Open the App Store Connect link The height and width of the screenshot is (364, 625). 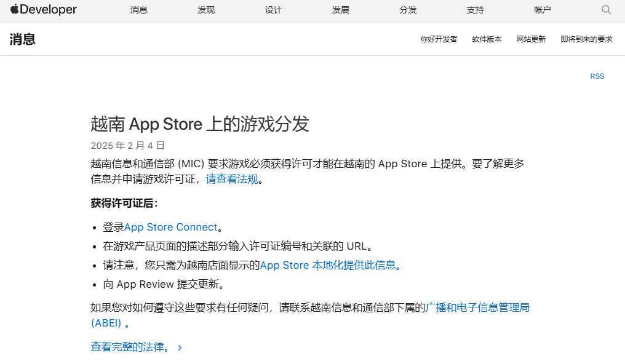click(170, 227)
